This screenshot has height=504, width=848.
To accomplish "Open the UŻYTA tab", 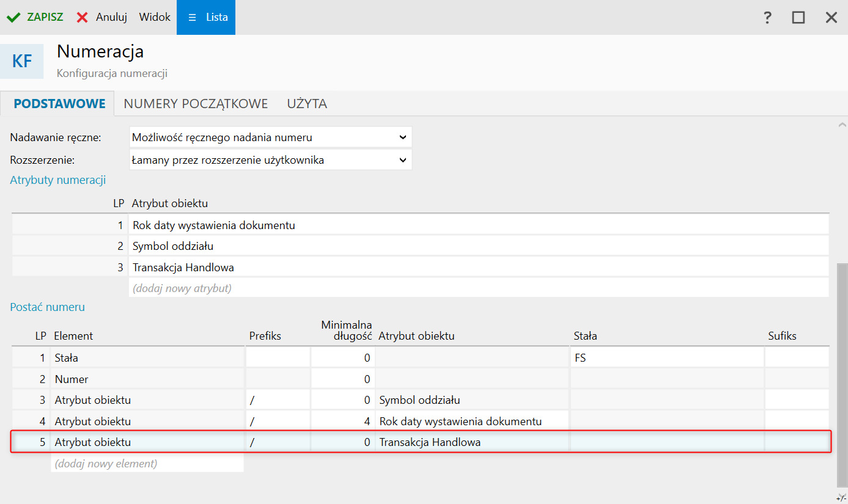I will [x=307, y=104].
